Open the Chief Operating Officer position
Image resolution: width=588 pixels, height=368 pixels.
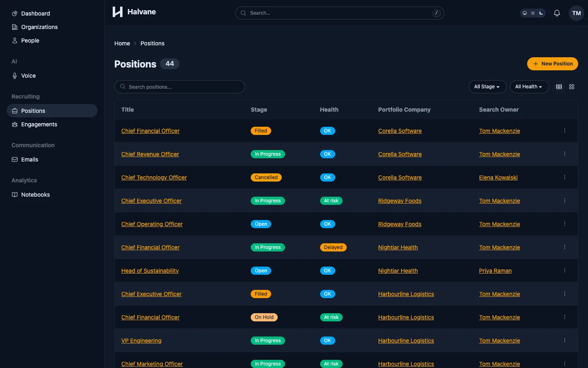tap(152, 224)
